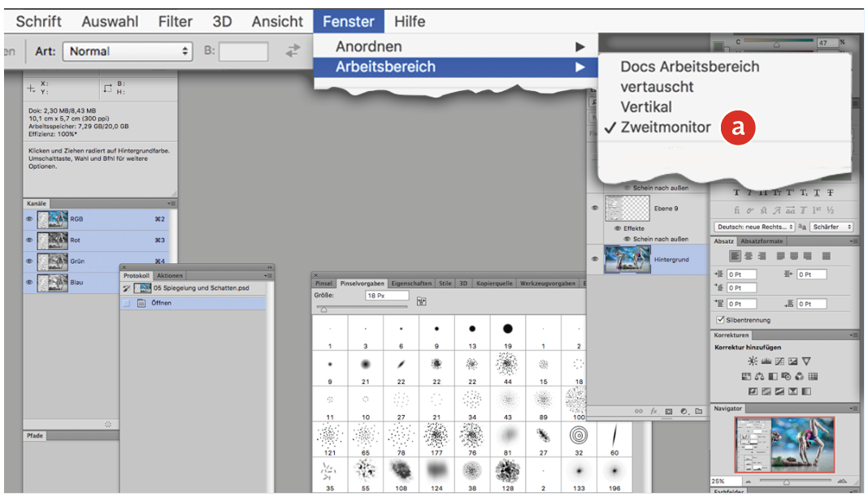Open the Deutsch: neue Rechts... language dropdown
Viewport: 868px width, 497px height.
tap(754, 227)
